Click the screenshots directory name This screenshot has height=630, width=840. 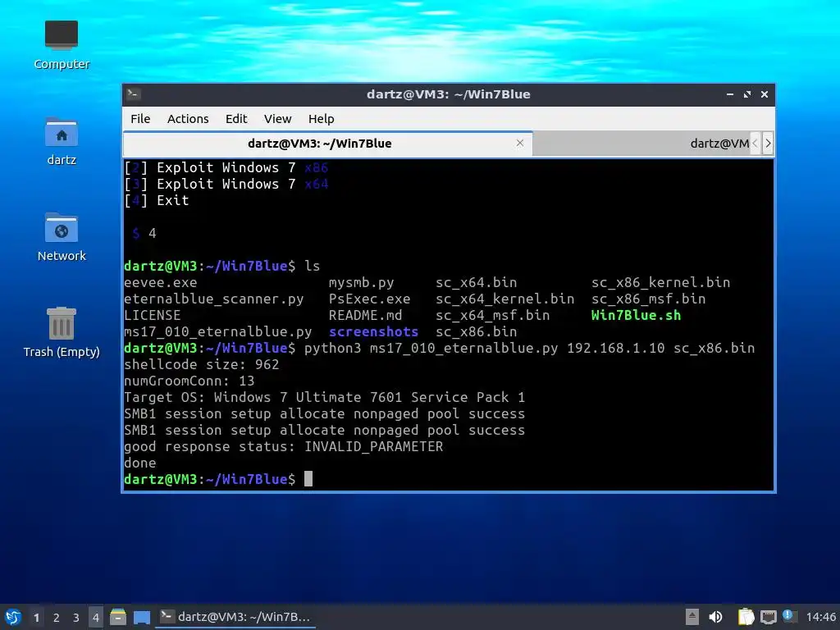click(x=373, y=331)
